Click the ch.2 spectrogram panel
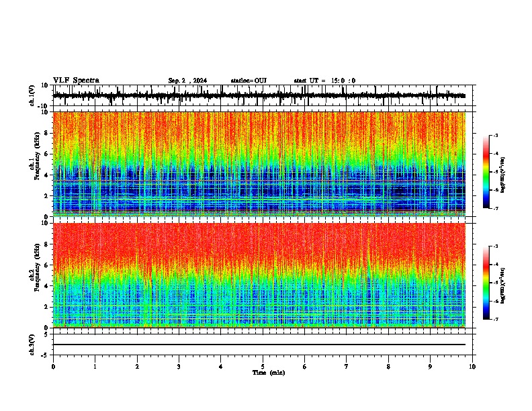 pyautogui.click(x=259, y=275)
